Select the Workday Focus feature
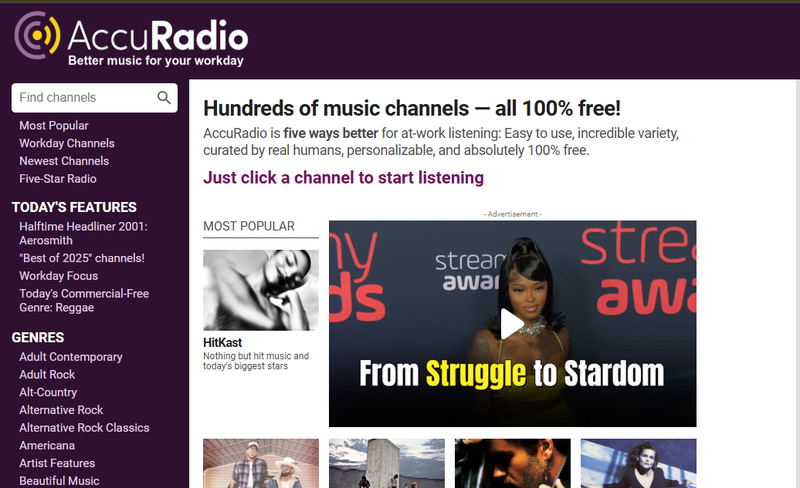This screenshot has width=800, height=488. 59,276
